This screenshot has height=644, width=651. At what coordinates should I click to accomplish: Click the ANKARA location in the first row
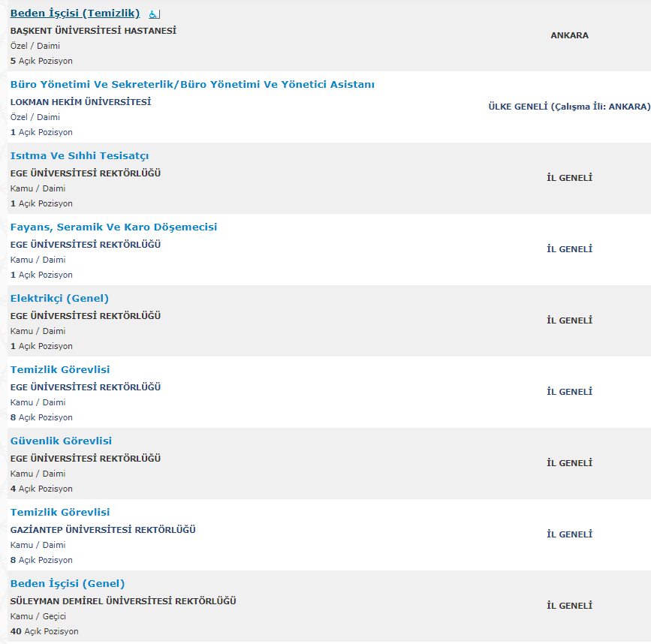(569, 35)
